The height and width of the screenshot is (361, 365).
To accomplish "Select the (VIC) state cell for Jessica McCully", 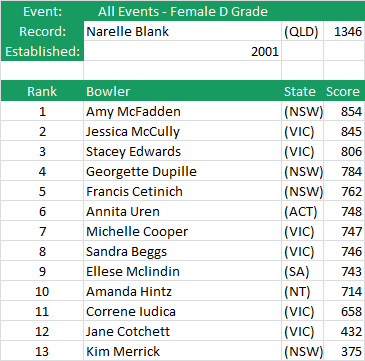I will [302, 131].
